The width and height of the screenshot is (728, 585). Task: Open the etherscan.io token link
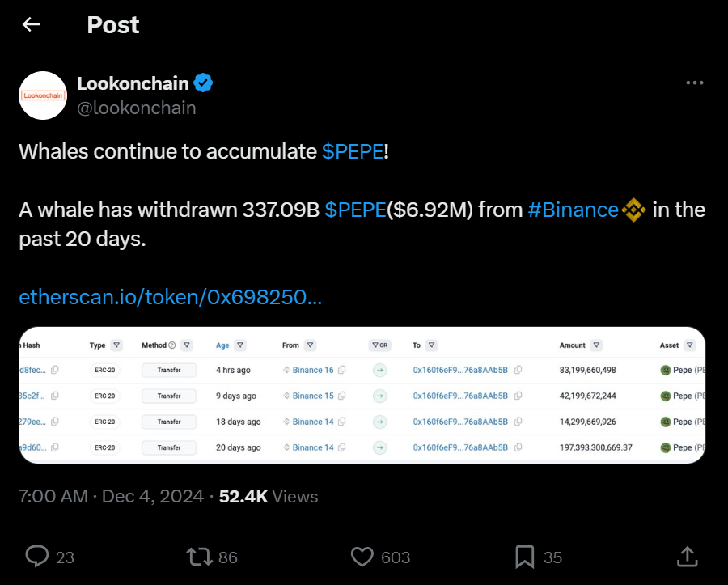170,297
